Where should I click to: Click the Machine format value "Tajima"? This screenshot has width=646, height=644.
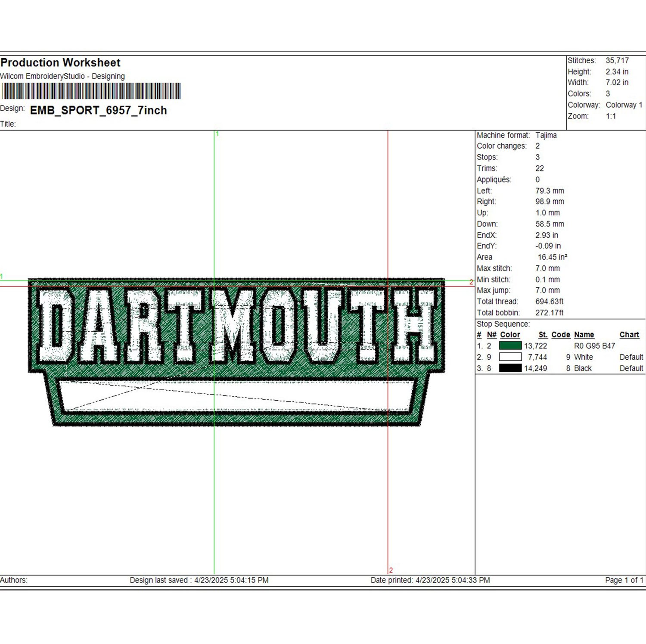[546, 135]
